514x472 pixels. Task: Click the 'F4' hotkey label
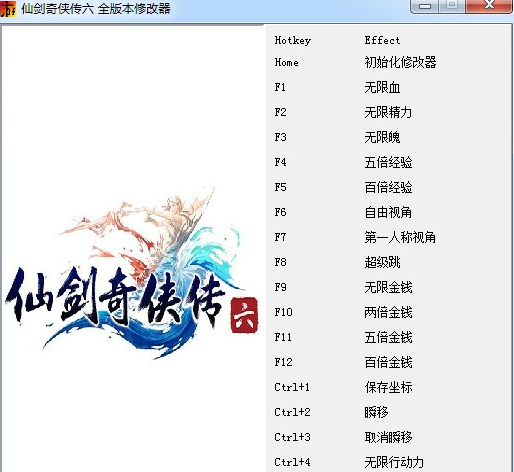click(280, 162)
